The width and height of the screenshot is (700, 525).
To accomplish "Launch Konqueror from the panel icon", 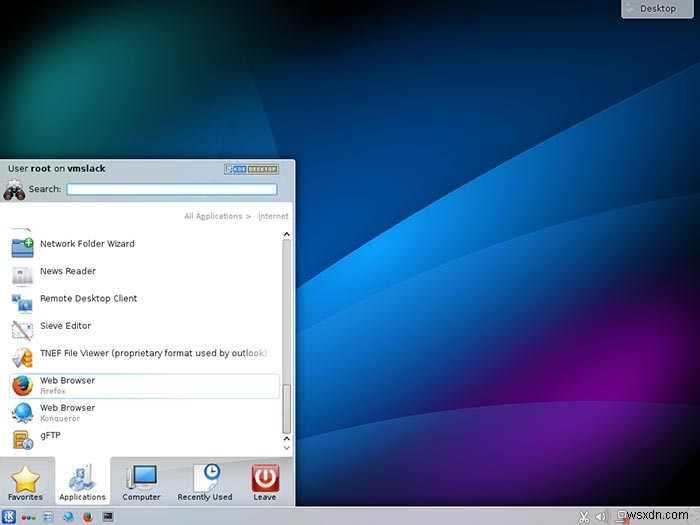I will point(68,517).
